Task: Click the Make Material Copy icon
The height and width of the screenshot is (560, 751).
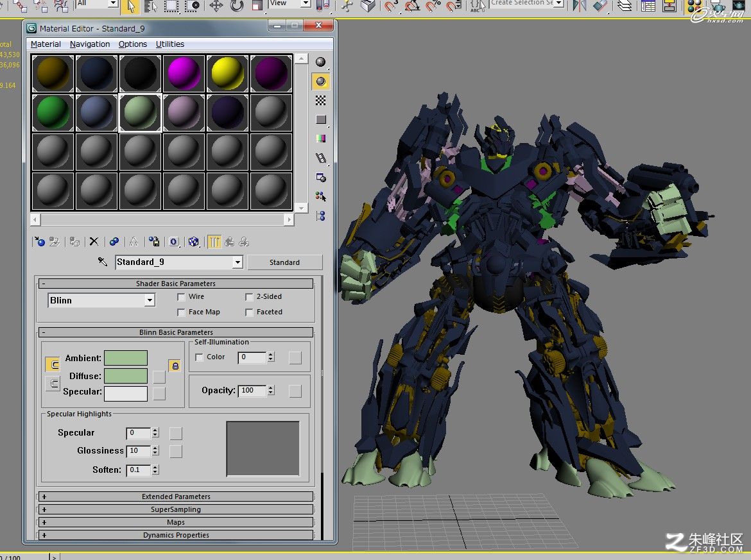Action: coord(114,242)
